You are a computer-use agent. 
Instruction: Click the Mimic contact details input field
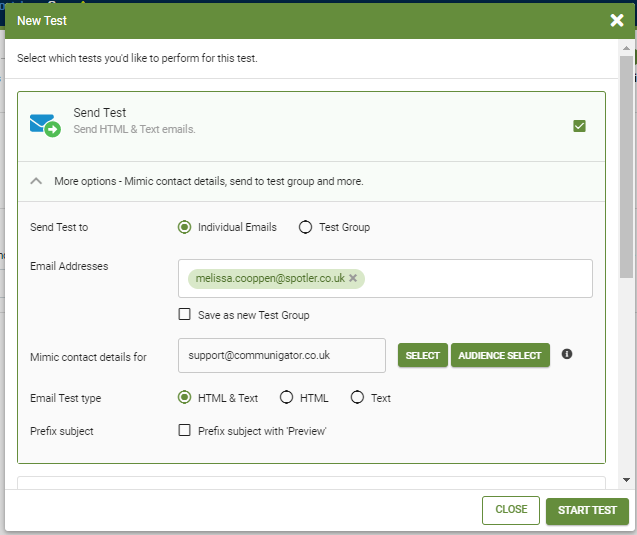pyautogui.click(x=281, y=355)
